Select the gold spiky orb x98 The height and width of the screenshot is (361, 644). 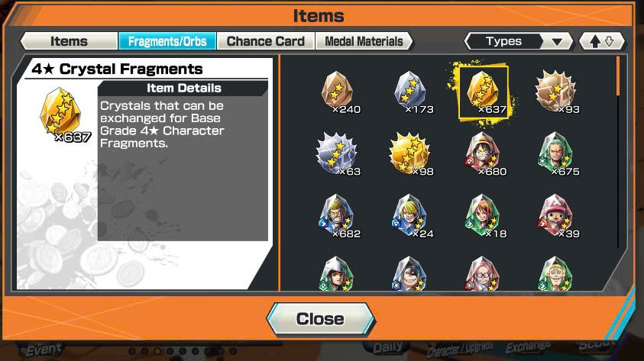point(410,153)
